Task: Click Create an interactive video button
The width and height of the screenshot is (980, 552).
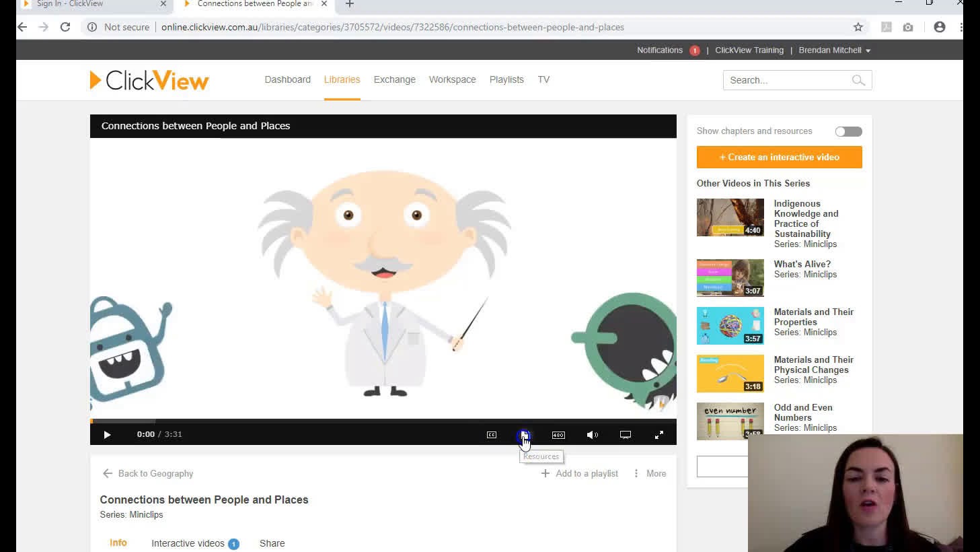Action: pyautogui.click(x=779, y=157)
